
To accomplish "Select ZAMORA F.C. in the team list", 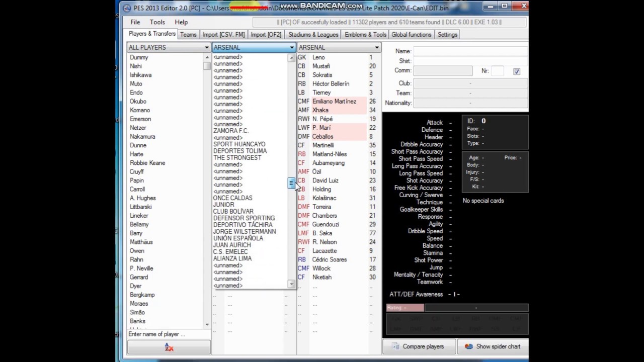I will (x=231, y=131).
